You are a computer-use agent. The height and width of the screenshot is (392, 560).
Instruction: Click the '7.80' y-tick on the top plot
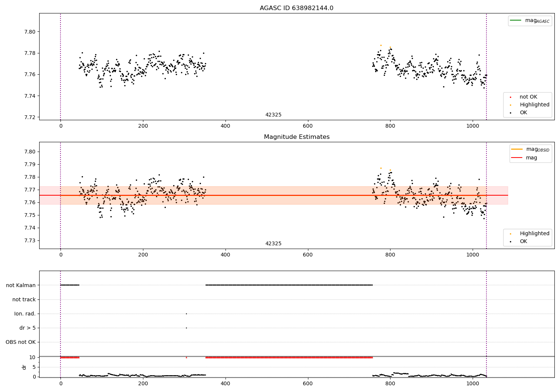coord(30,32)
